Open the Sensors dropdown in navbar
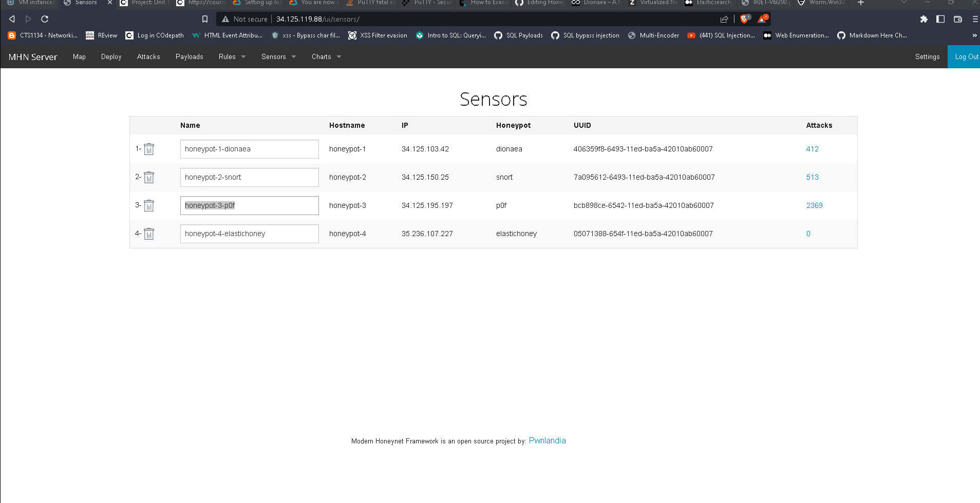The width and height of the screenshot is (980, 503). (x=278, y=56)
